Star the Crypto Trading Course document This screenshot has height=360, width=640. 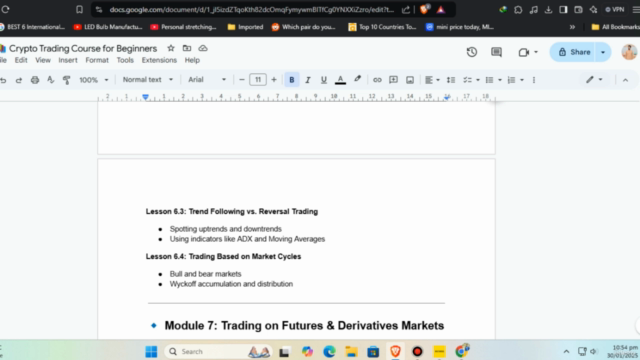click(171, 48)
